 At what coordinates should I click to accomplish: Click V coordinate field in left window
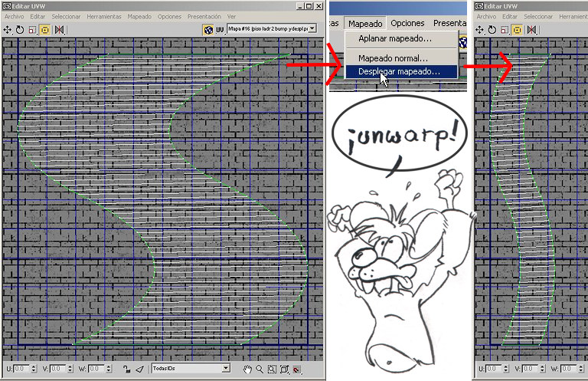58,369
